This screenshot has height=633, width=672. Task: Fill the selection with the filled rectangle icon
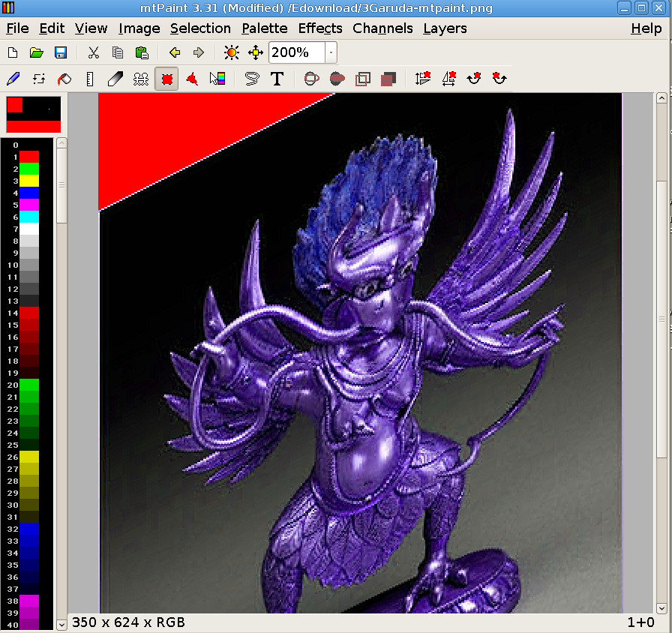pos(388,79)
